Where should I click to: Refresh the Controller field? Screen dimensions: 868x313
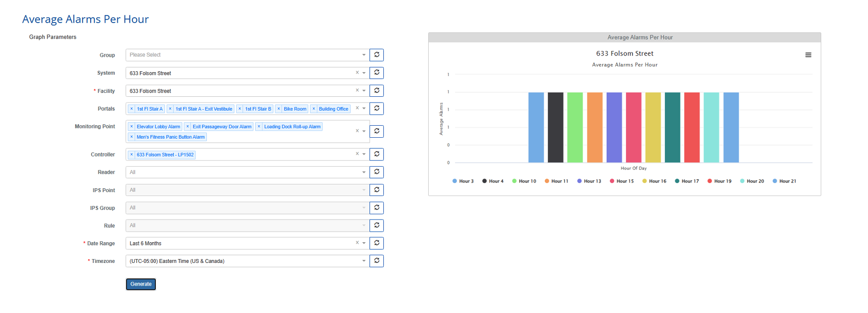[x=377, y=154]
